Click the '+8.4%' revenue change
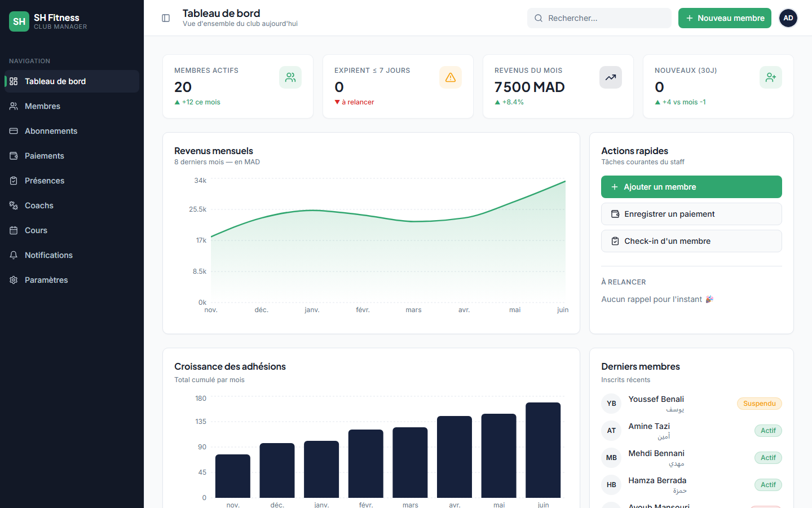Screen dimensions: 812x508 click(509, 102)
